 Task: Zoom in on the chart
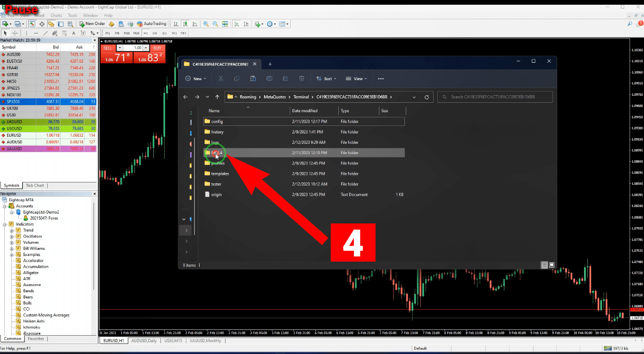206,24
